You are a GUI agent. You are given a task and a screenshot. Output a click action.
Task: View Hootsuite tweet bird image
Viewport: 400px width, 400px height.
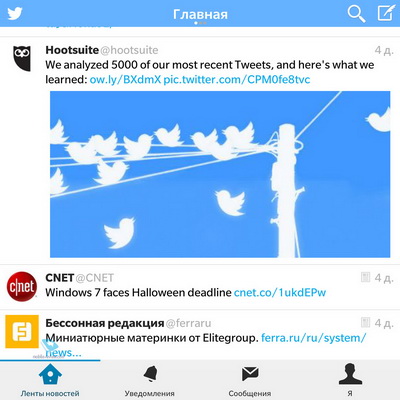click(220, 174)
